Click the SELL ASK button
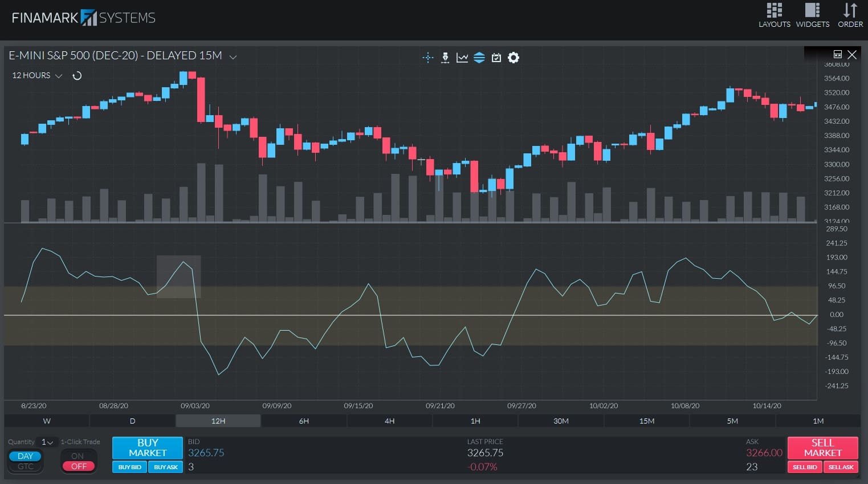This screenshot has width=868, height=484. pos(841,466)
